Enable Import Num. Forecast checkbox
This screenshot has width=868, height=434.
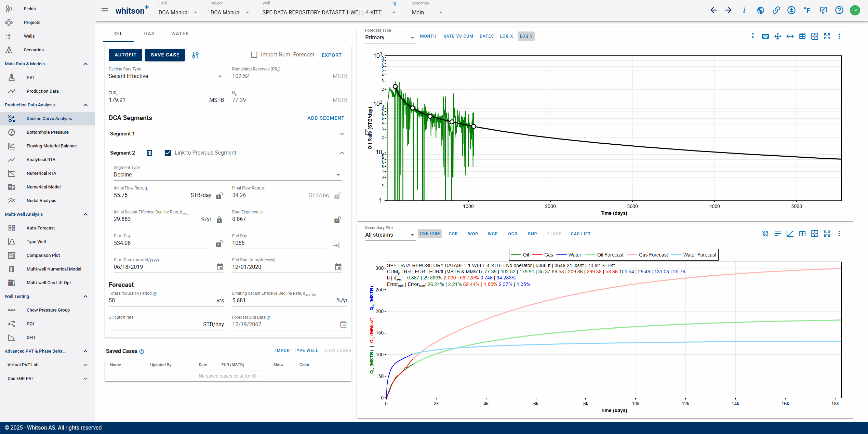(254, 55)
